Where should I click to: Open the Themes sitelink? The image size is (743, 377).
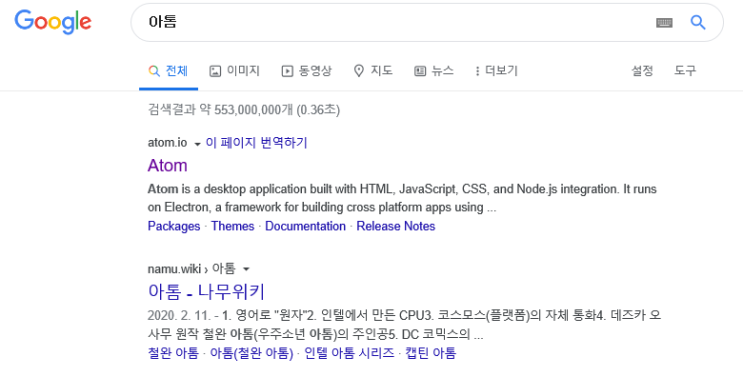(x=233, y=226)
